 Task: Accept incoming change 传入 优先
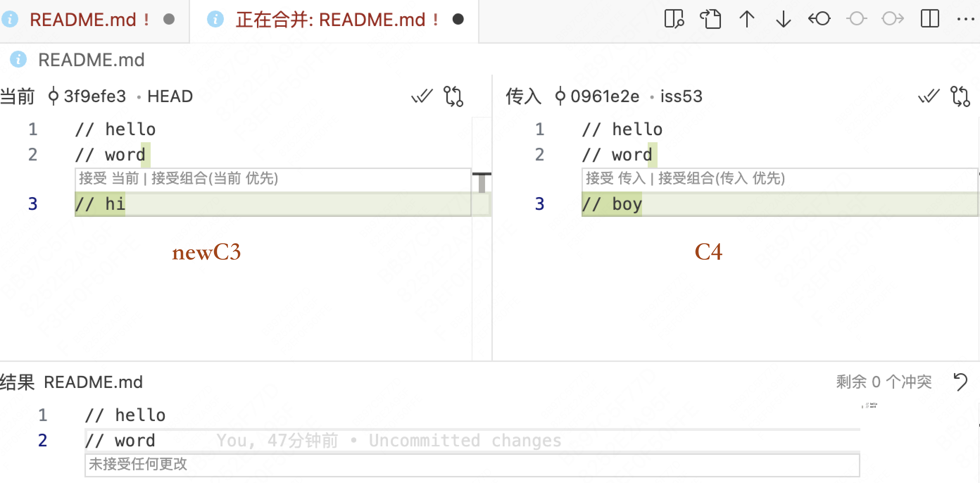(x=719, y=180)
